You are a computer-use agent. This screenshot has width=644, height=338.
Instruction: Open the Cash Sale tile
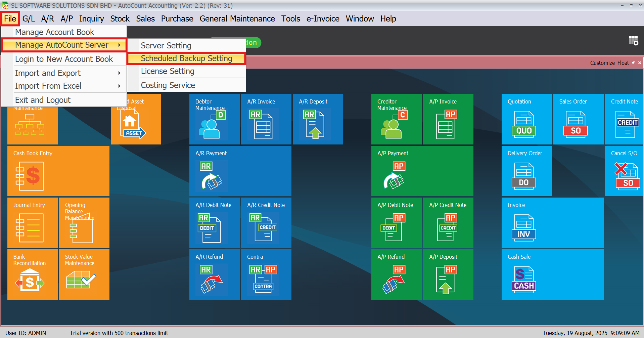tap(552, 274)
